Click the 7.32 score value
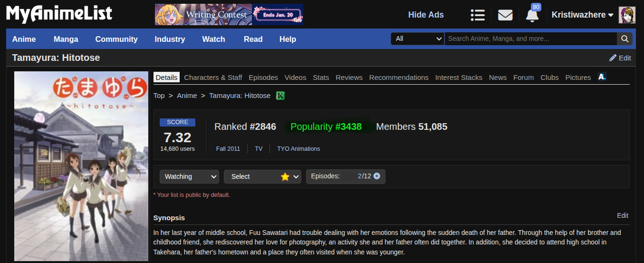644x263 pixels. pyautogui.click(x=177, y=137)
